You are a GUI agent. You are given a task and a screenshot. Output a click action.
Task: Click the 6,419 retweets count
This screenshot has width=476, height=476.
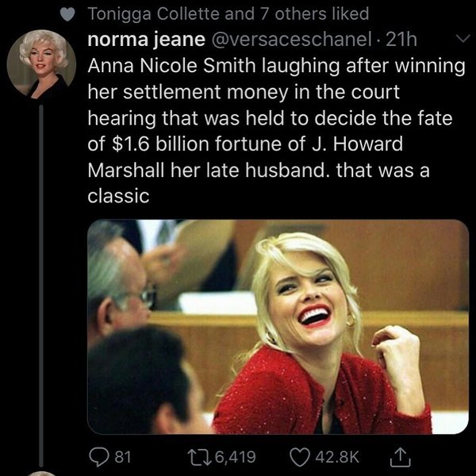point(232,456)
